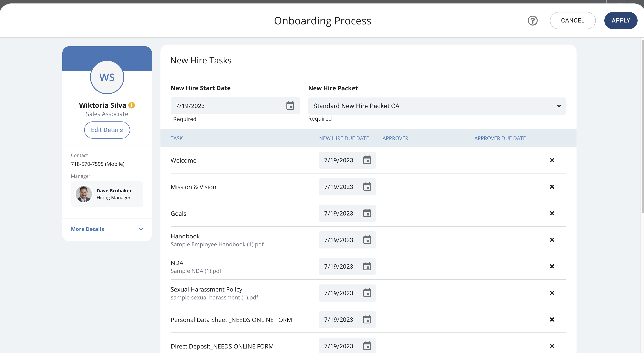The width and height of the screenshot is (644, 353).
Task: Click the NDA due date field
Action: click(x=347, y=266)
